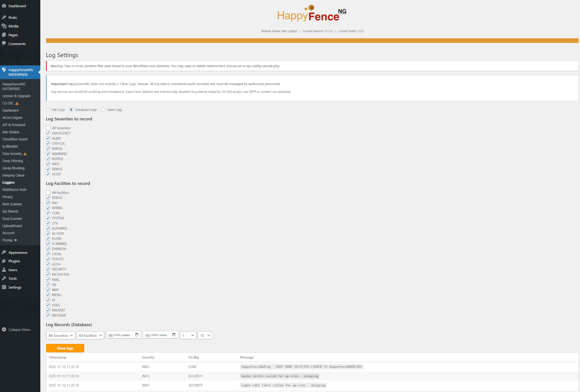Screen dimensions: 580x392
Task: Click the Pages icon in sidebar
Action: (x=4, y=35)
